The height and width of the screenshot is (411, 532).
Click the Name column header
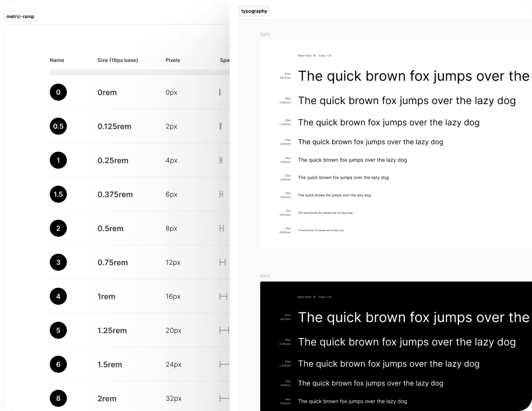coord(57,60)
